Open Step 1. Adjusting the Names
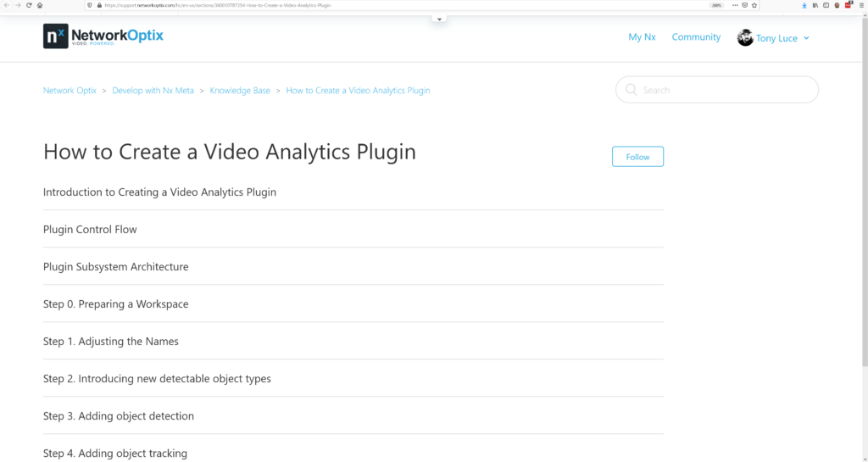This screenshot has width=868, height=462. coord(111,342)
